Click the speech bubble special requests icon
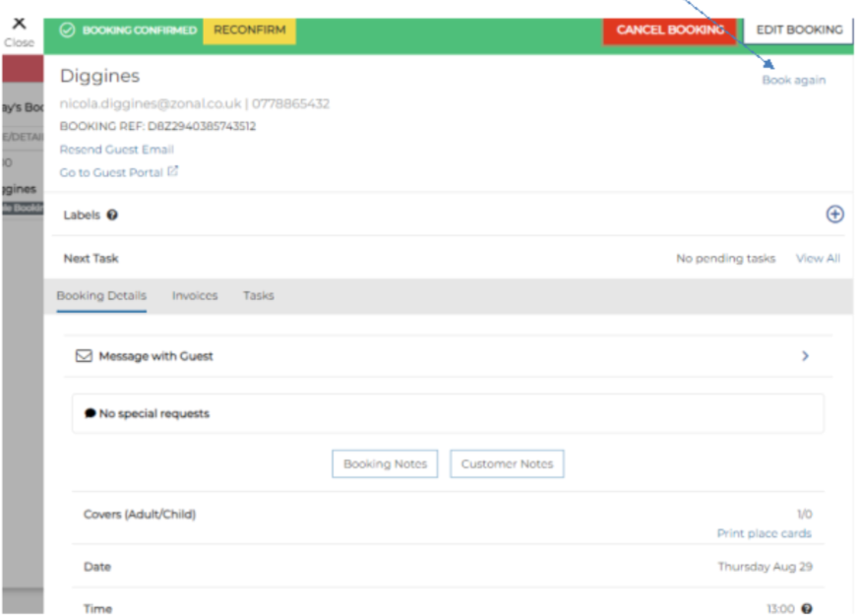Screen dimensions: 861x616 pyautogui.click(x=91, y=414)
